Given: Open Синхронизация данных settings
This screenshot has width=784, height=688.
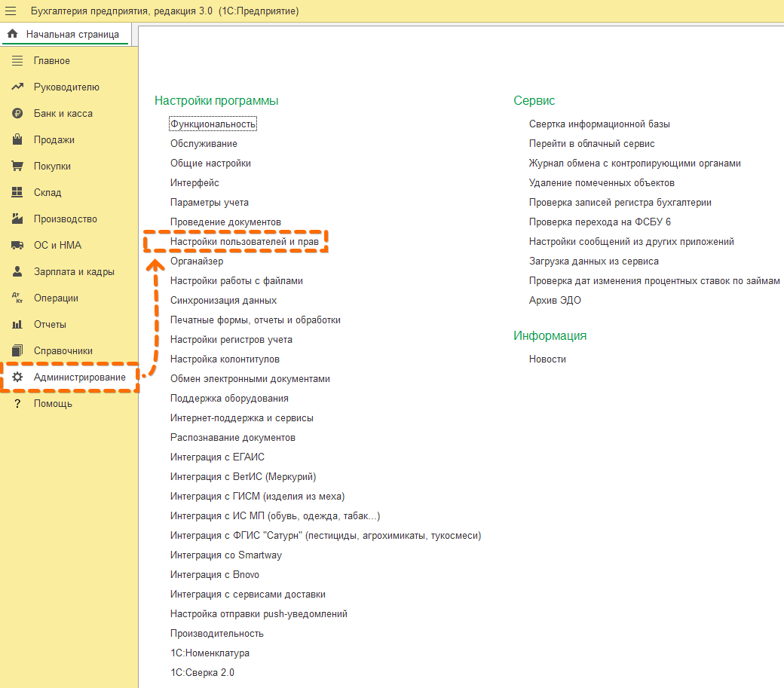Looking at the screenshot, I should [223, 300].
